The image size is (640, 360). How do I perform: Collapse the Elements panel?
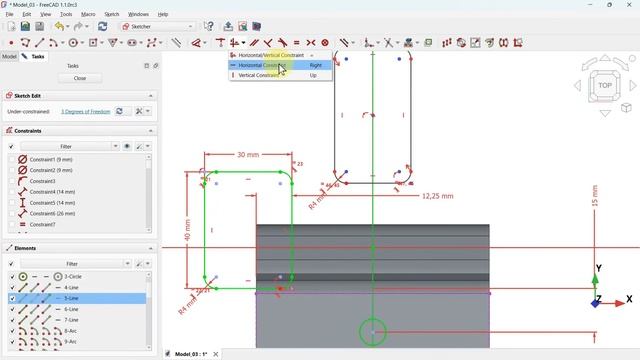coord(151,249)
